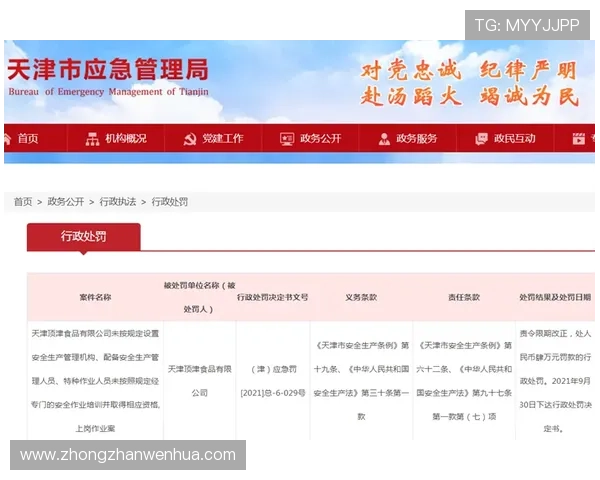Click the 义务条款 cell citing 第十九条
The image size is (600, 480).
coord(361,381)
